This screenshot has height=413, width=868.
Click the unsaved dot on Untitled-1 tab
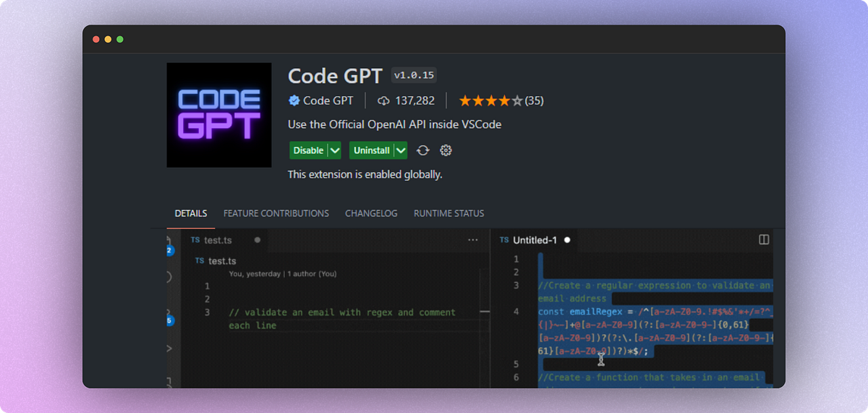567,239
